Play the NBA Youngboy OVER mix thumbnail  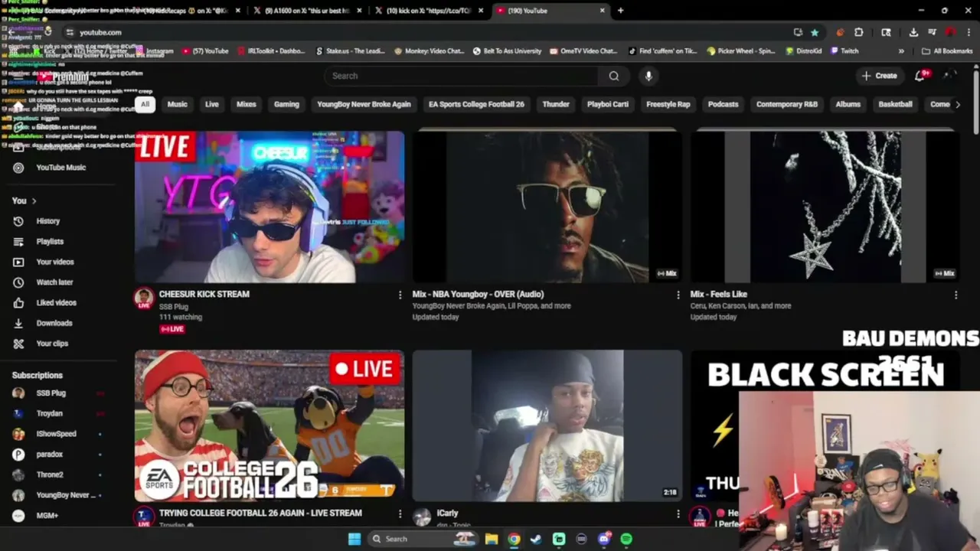tap(547, 207)
